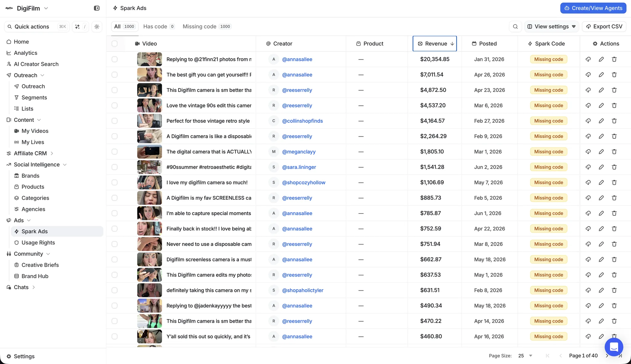Viewport: 631px width, 364px height.
Task: Click the trash icon in the @shopaholictyler row
Action: pos(614,290)
